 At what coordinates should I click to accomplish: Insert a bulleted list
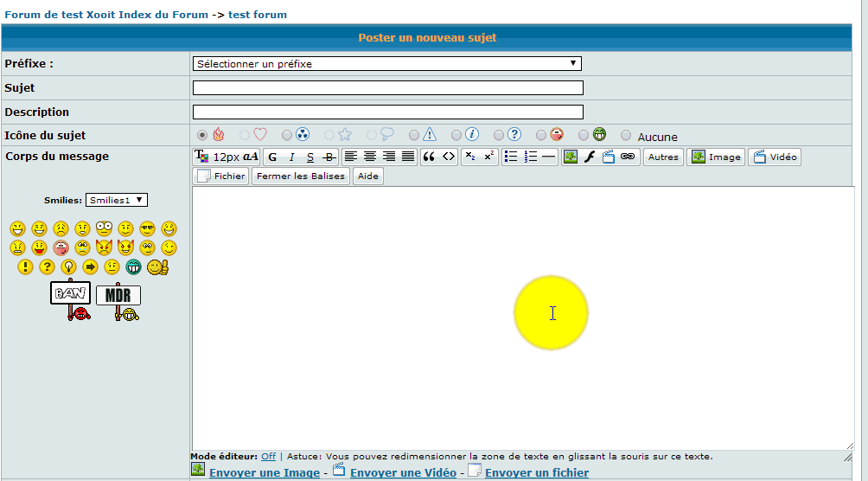click(511, 157)
